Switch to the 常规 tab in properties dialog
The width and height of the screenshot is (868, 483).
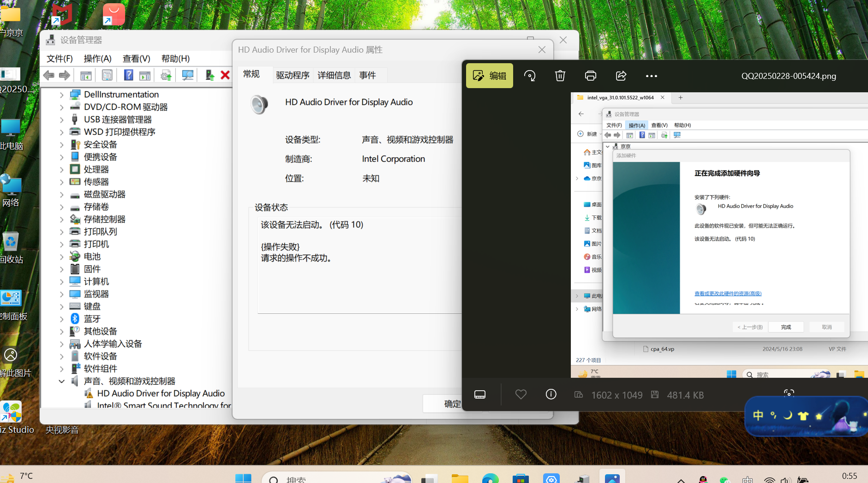tap(251, 74)
